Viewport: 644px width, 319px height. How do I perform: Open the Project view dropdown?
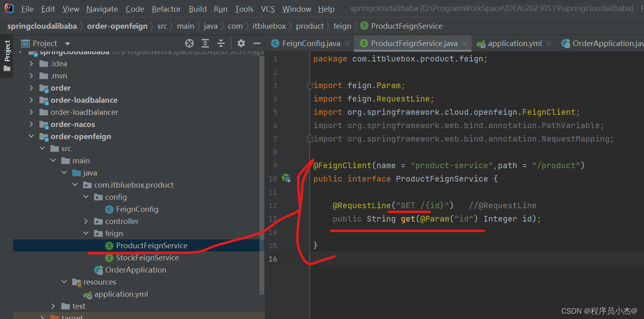coord(68,44)
